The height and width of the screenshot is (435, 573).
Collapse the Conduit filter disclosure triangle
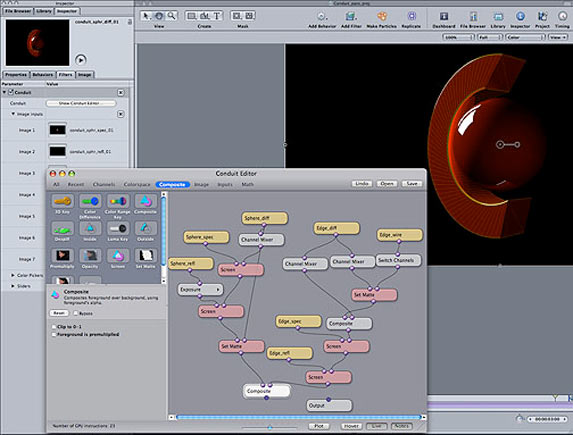coord(5,92)
